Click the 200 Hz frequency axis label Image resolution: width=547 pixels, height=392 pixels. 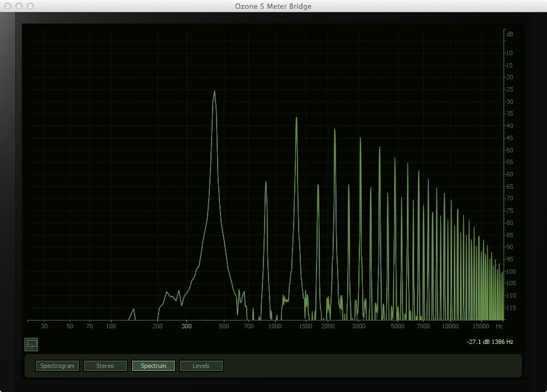157,326
